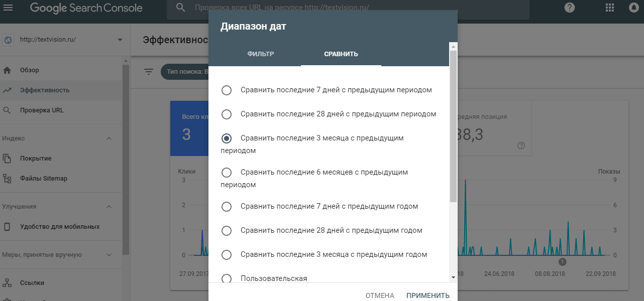Cancel the dialog with ОТМЕНА

coord(379,295)
